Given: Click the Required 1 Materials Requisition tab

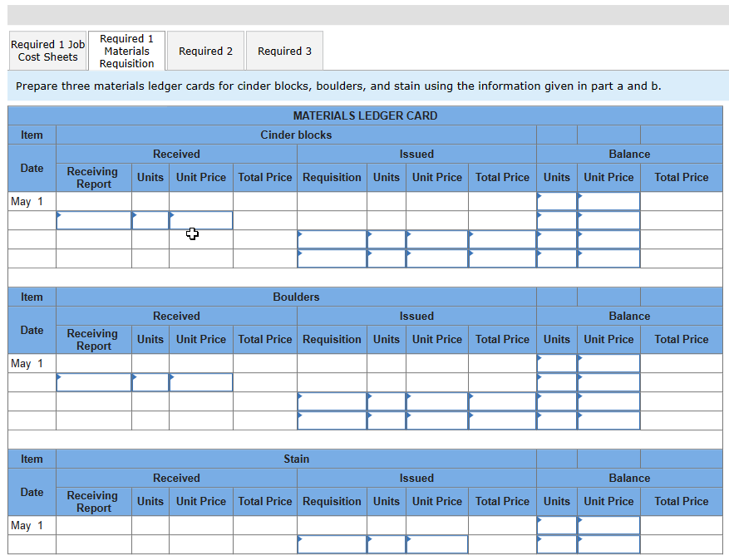Looking at the screenshot, I should point(126,50).
